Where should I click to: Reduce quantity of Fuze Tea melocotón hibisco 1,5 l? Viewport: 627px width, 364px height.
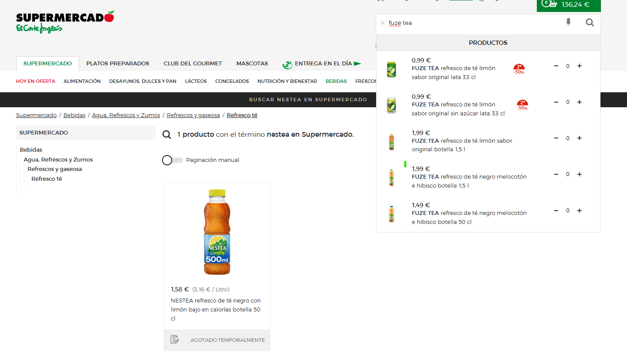tap(556, 174)
